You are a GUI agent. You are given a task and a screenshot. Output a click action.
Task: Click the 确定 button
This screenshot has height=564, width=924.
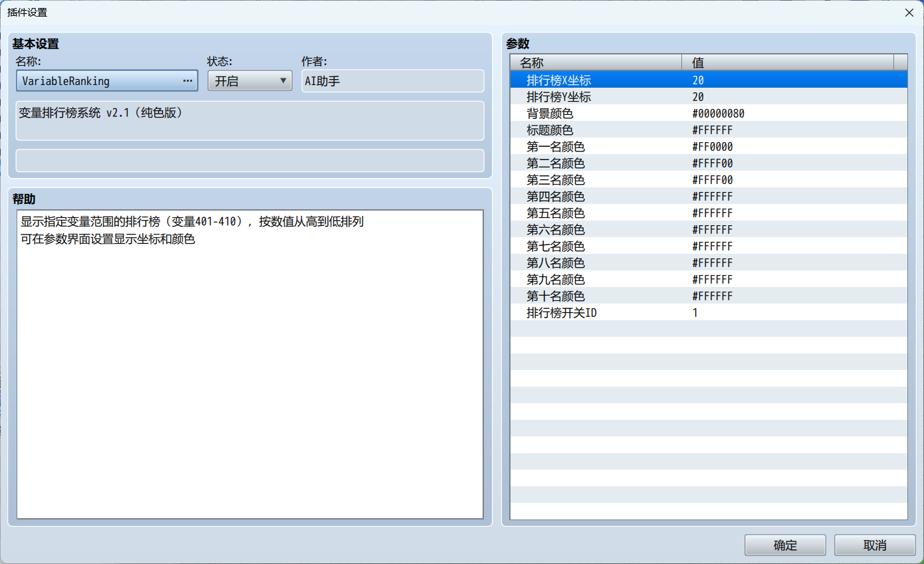click(785, 545)
